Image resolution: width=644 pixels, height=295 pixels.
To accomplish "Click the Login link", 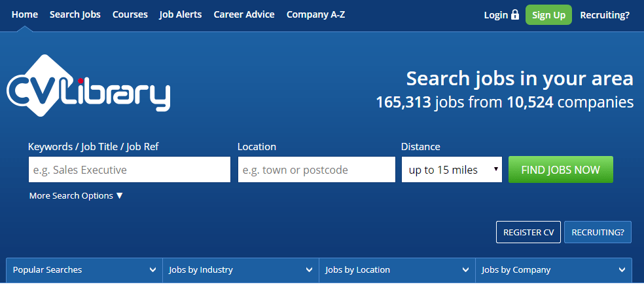I will click(496, 15).
